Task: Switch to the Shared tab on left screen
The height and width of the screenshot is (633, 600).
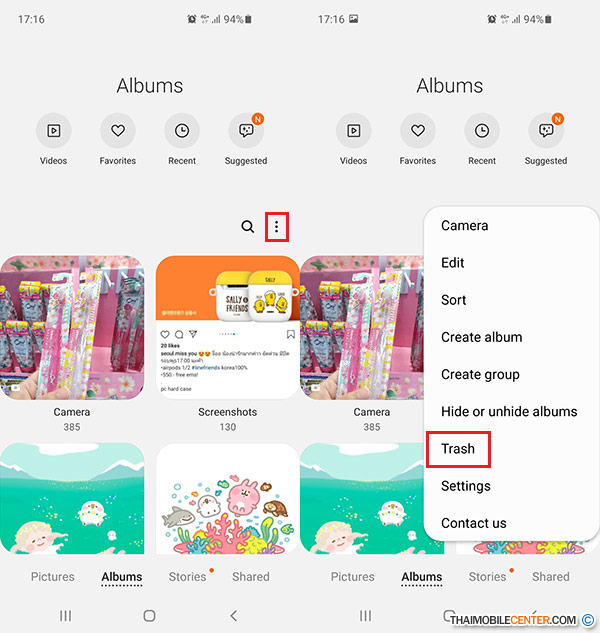Action: [251, 576]
